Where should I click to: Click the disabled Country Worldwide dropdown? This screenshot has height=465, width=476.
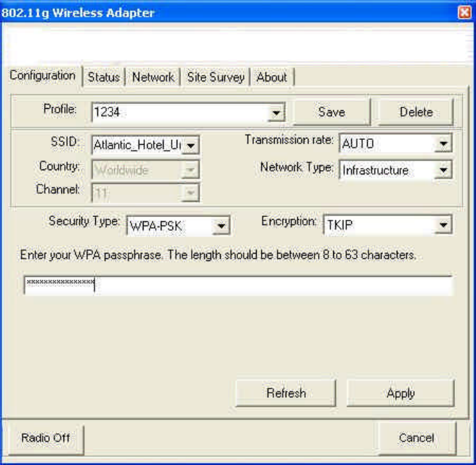coord(146,169)
